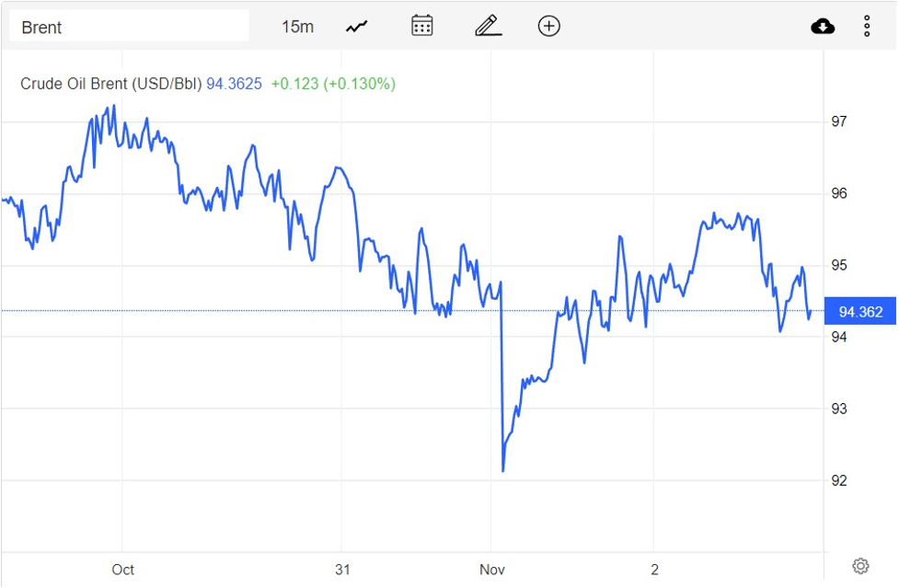The height and width of the screenshot is (588, 899).
Task: Click the Brent symbol search field
Action: [129, 27]
